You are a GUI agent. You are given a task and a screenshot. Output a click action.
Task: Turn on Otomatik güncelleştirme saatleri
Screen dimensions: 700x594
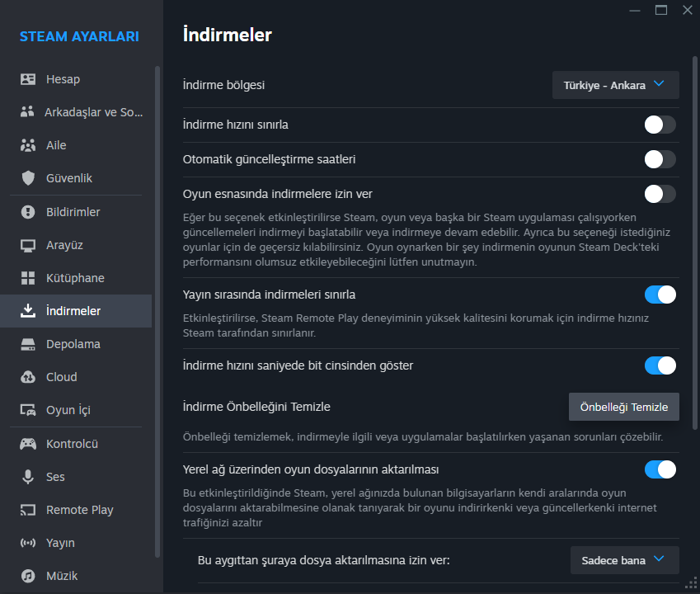pos(660,159)
